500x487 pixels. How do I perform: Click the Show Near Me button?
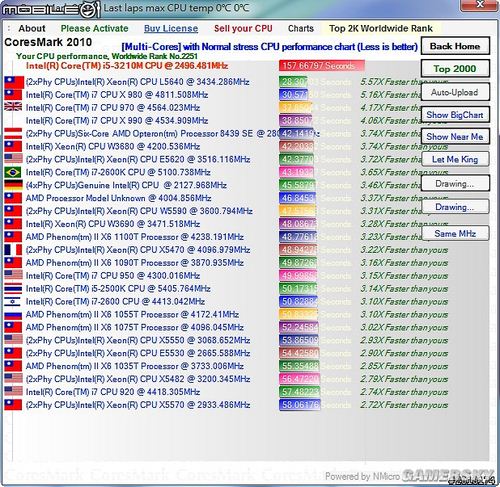click(455, 137)
